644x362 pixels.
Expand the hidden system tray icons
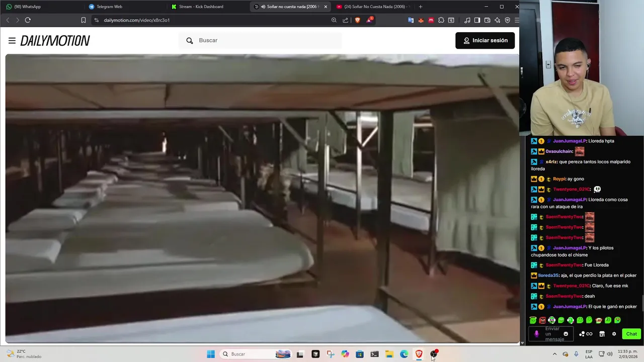point(554,354)
